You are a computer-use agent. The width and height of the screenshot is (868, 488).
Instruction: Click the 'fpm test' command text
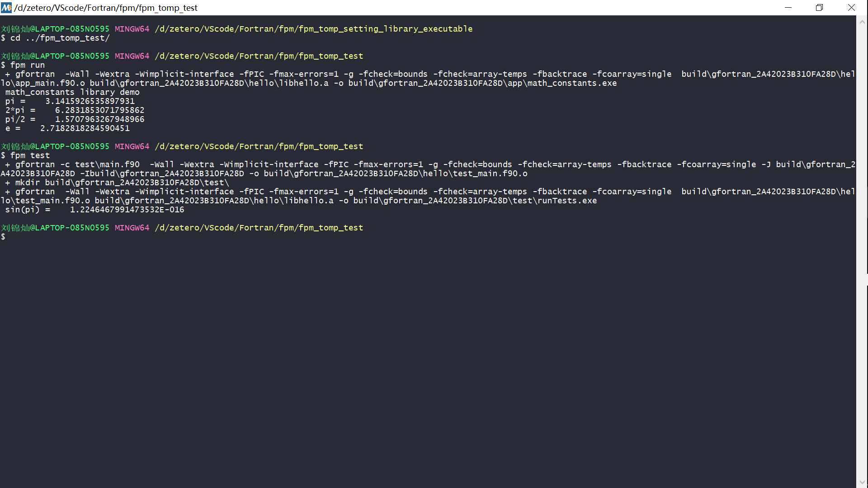[x=30, y=155]
